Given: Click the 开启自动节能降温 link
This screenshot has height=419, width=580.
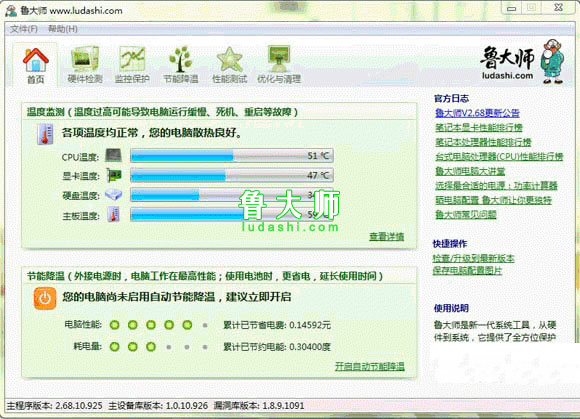Looking at the screenshot, I should (370, 366).
